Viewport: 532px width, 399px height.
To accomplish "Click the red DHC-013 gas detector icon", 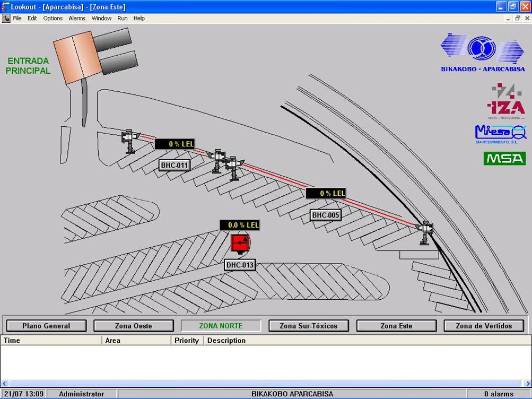I will (x=240, y=244).
